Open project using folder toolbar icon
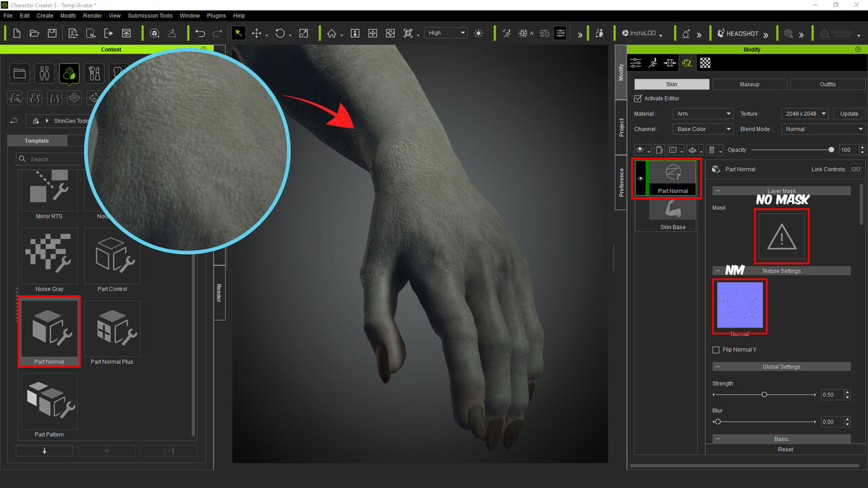 pyautogui.click(x=35, y=33)
